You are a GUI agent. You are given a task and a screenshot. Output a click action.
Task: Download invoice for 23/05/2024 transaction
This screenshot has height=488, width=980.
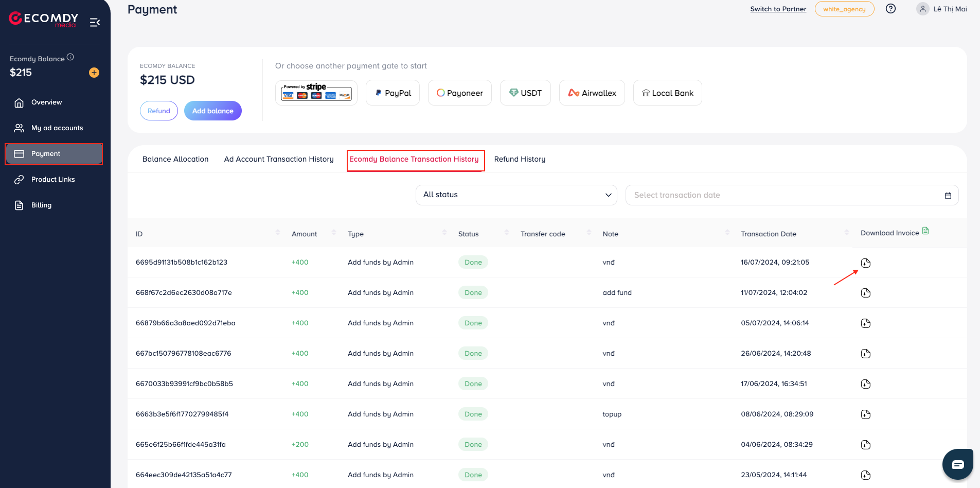(866, 475)
